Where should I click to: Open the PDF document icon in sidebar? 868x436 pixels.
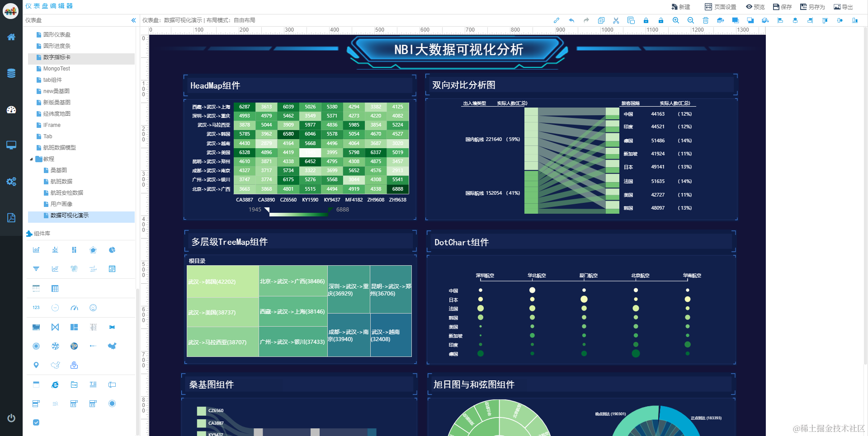pos(11,218)
